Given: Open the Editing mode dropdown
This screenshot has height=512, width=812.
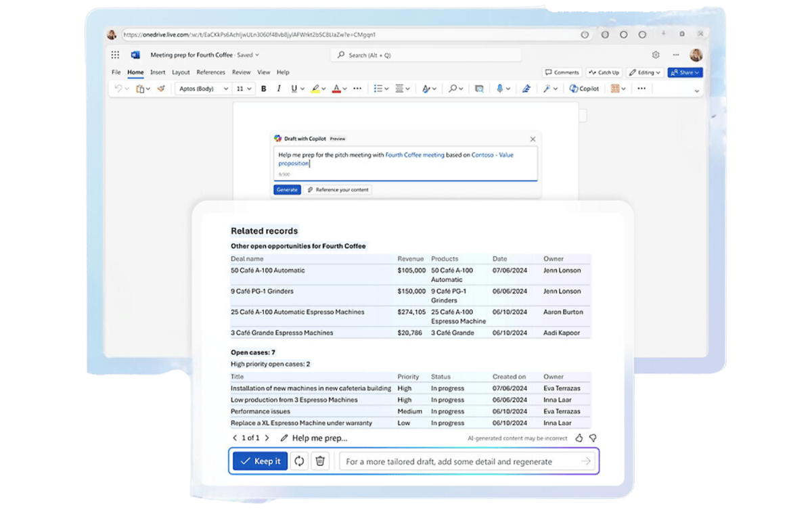Looking at the screenshot, I should [645, 72].
